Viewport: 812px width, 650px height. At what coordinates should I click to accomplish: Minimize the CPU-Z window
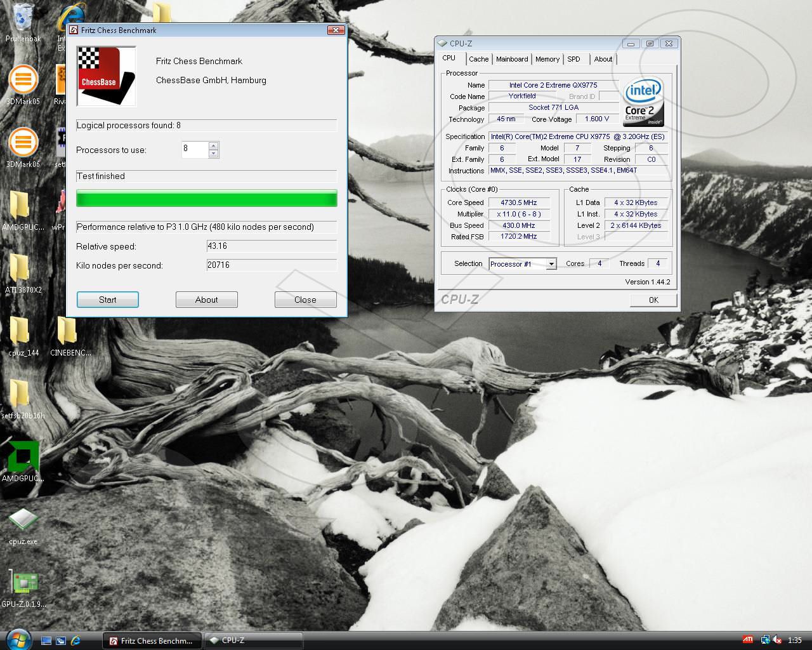click(x=631, y=44)
